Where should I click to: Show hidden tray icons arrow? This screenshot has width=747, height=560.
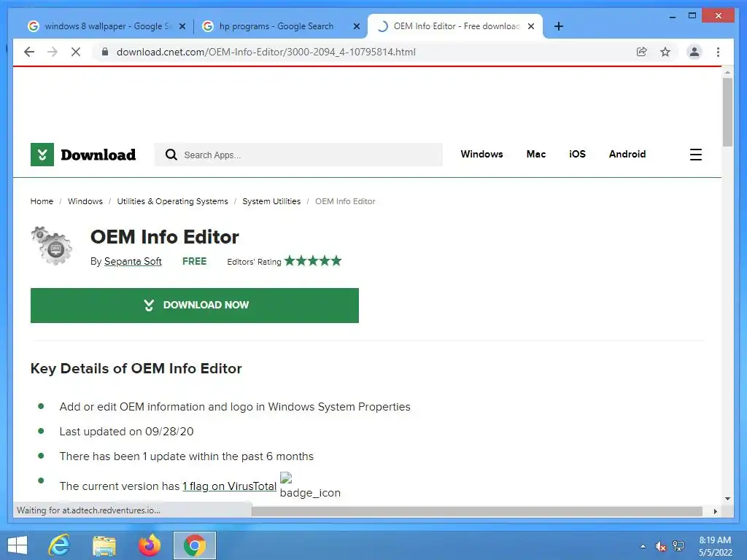tap(643, 546)
